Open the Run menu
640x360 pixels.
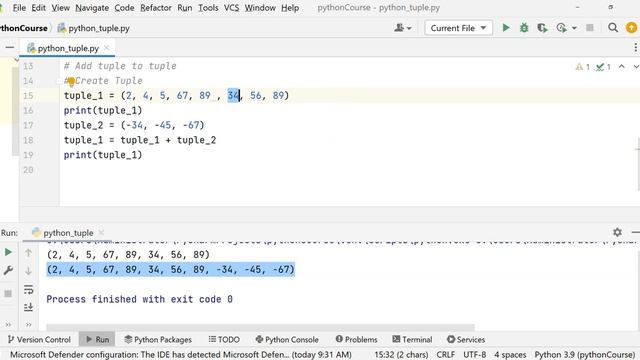pos(184,8)
